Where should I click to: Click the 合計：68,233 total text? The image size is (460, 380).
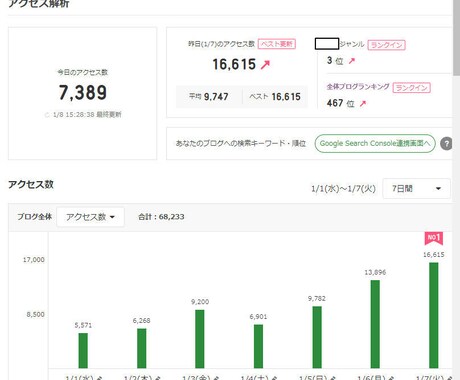click(161, 217)
